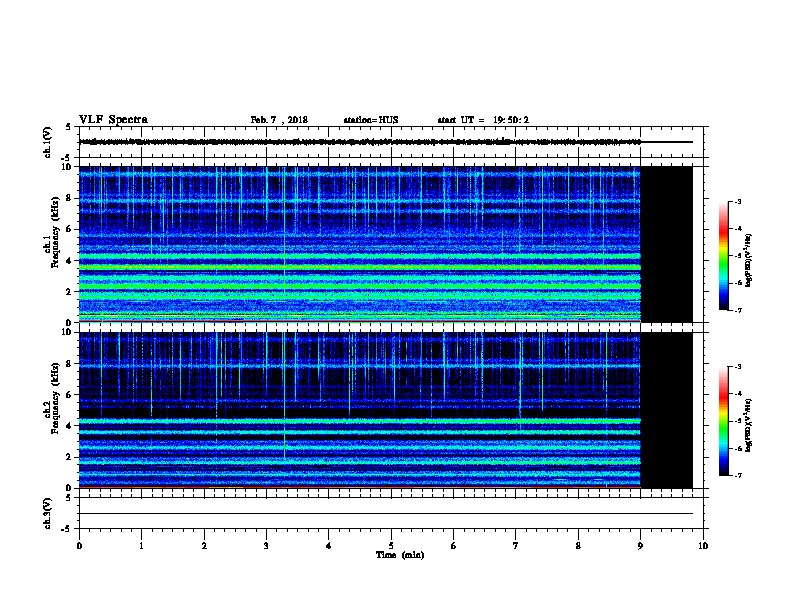Click the "-3" label on ch.1 color scale
Viewport: 792px width, 612px height.
click(737, 202)
